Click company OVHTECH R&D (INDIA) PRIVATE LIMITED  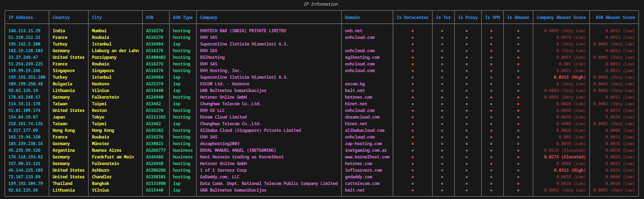[x=243, y=31]
